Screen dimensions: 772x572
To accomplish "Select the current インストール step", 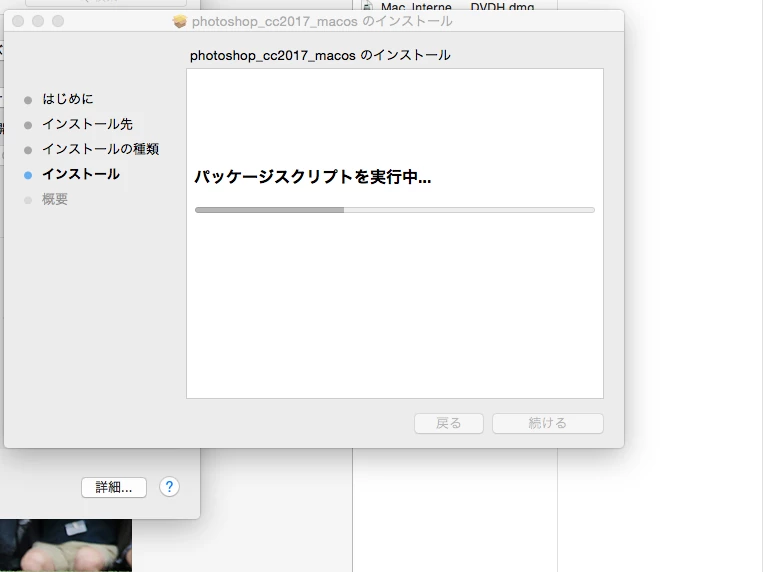I will tap(81, 174).
